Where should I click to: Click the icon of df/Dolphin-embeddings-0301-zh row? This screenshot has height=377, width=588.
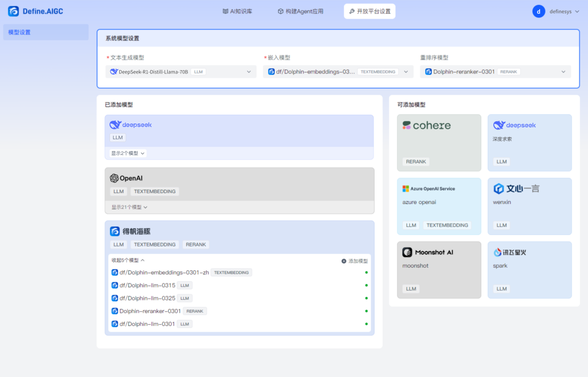point(115,273)
